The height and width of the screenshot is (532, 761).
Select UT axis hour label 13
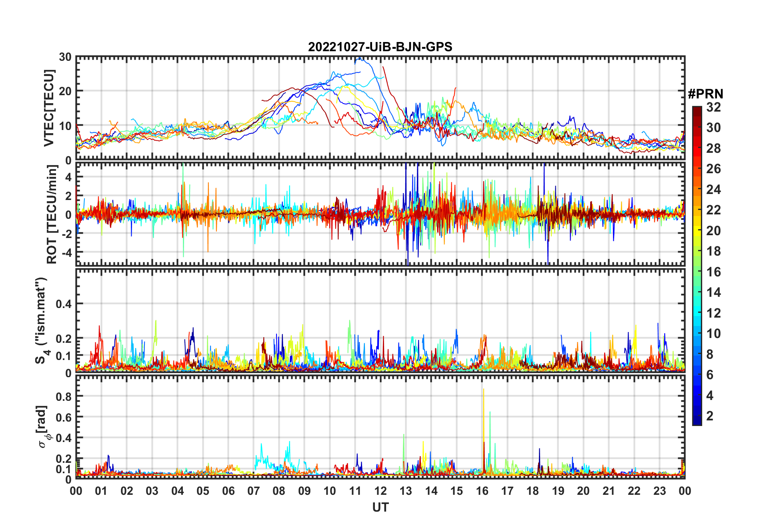click(x=406, y=491)
